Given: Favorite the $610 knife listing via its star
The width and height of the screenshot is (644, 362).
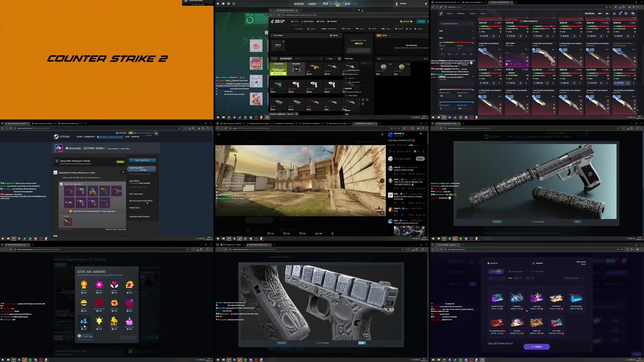Looking at the screenshot, I should [x=501, y=32].
